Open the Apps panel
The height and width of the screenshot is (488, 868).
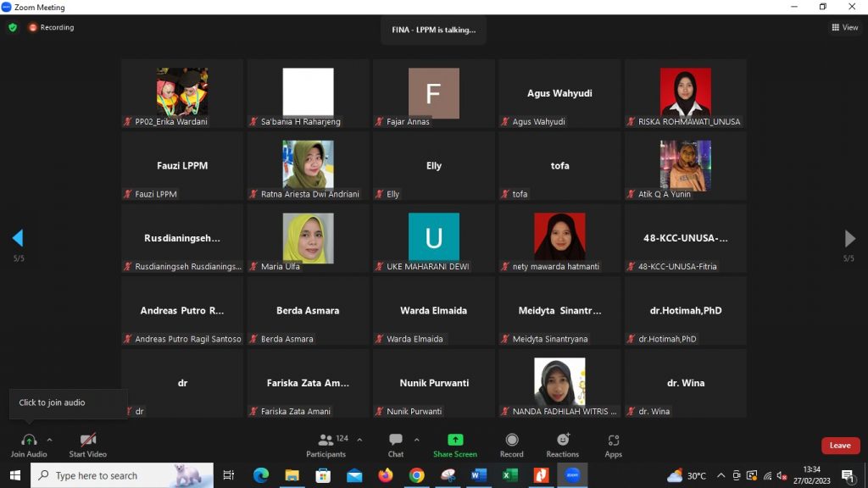(x=614, y=441)
